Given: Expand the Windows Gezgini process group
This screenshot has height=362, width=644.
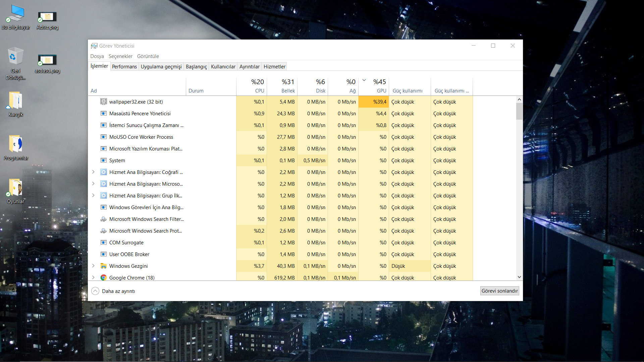Looking at the screenshot, I should pyautogui.click(x=93, y=266).
